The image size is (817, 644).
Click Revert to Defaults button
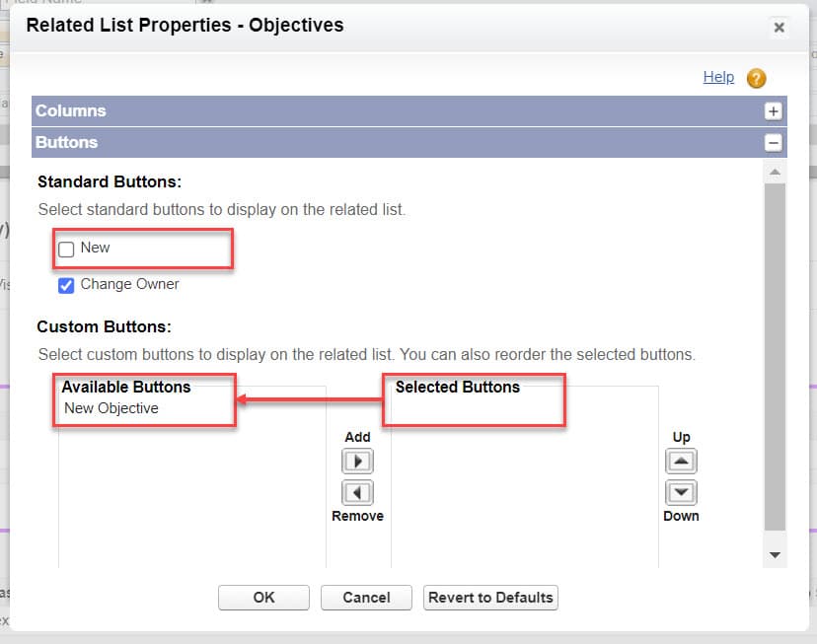(x=490, y=597)
